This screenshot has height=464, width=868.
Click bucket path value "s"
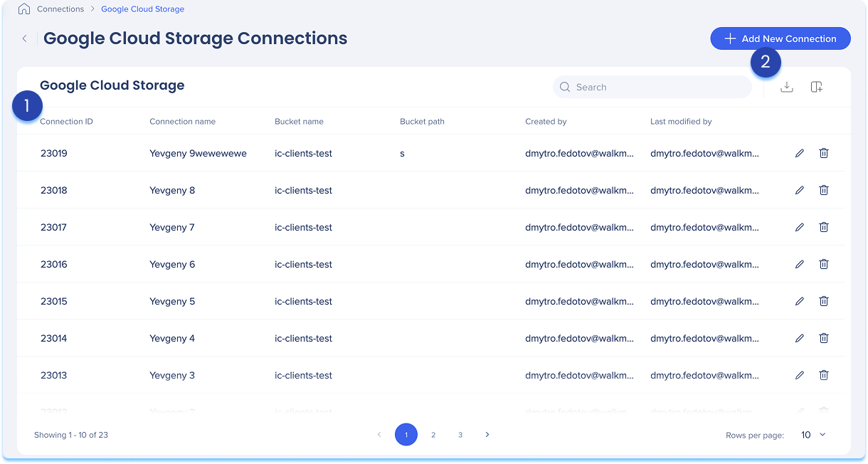click(x=402, y=154)
